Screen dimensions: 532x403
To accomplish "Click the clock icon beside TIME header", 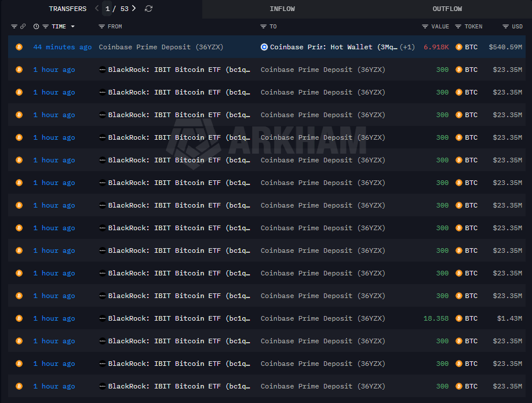I will 37,27.
